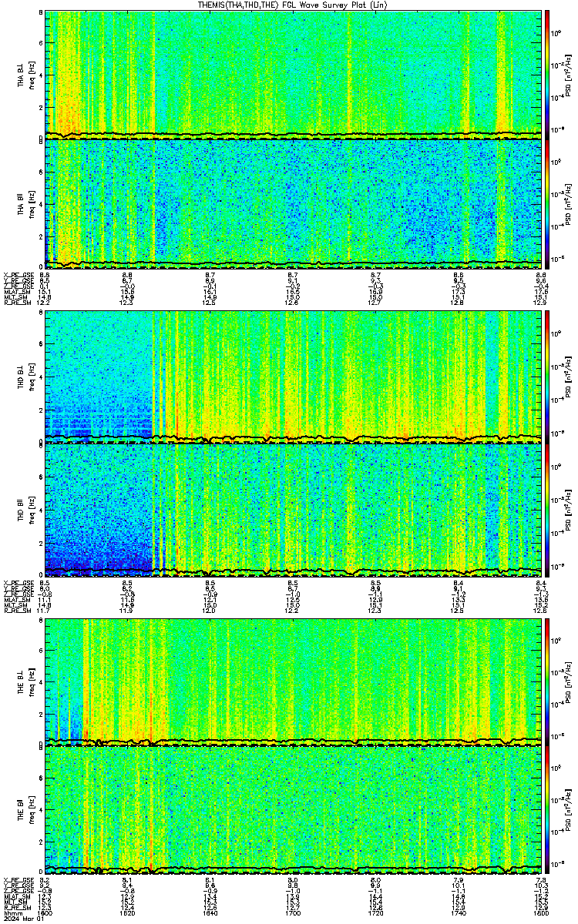Click the color bar beside THA B⊥ panel
The image size is (578, 924).
547,75
